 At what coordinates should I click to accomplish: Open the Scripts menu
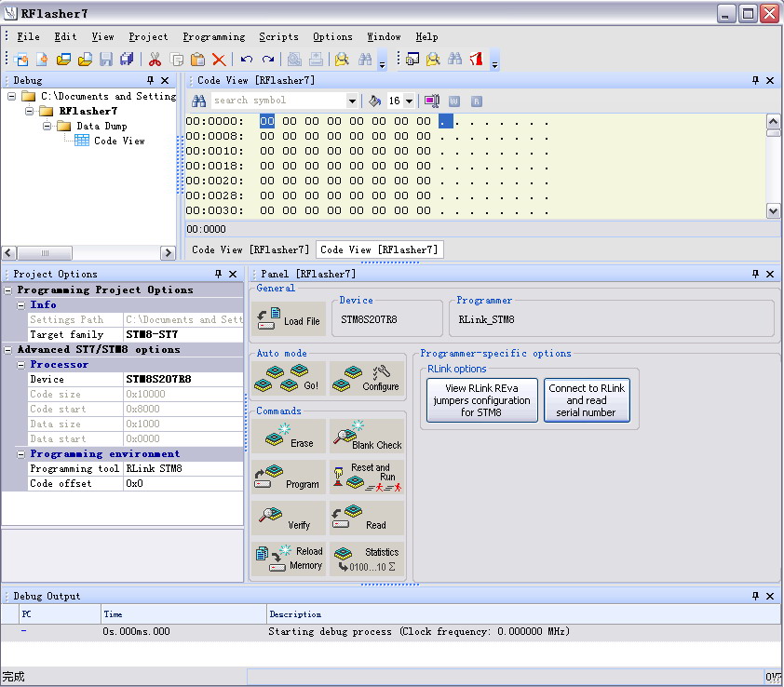coord(278,36)
